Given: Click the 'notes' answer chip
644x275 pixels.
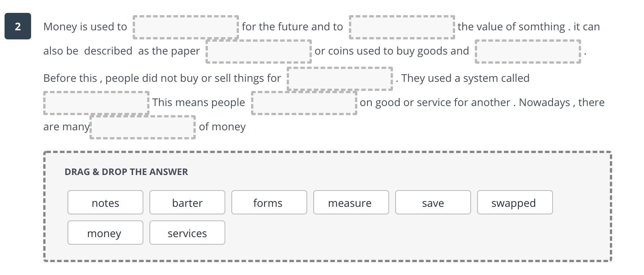Looking at the screenshot, I should pos(105,203).
